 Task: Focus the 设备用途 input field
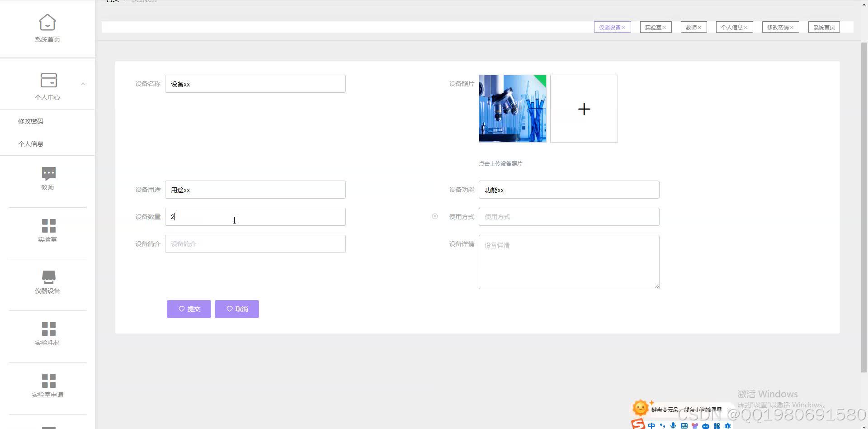coord(255,190)
